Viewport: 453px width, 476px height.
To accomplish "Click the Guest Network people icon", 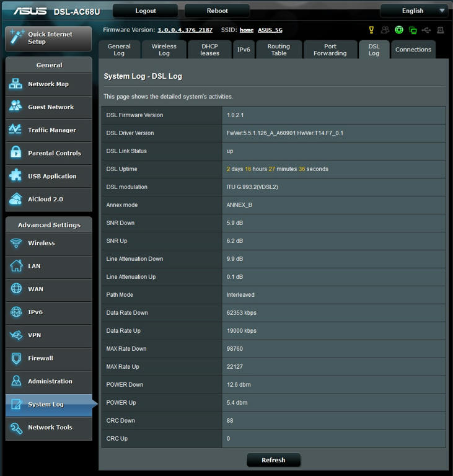I will point(15,106).
